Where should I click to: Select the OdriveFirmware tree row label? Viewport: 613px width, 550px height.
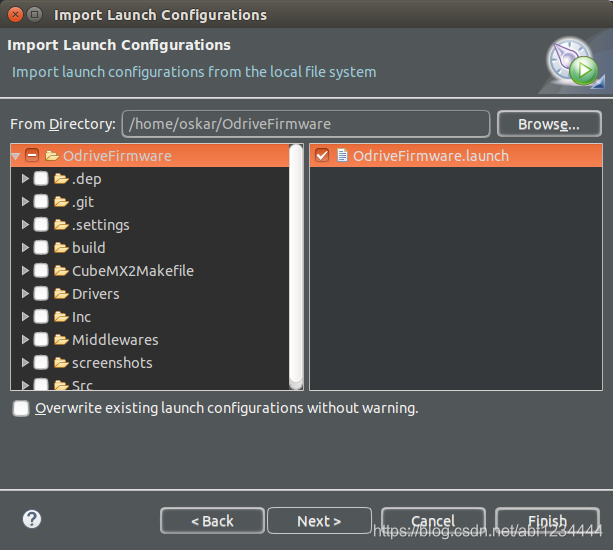117,156
